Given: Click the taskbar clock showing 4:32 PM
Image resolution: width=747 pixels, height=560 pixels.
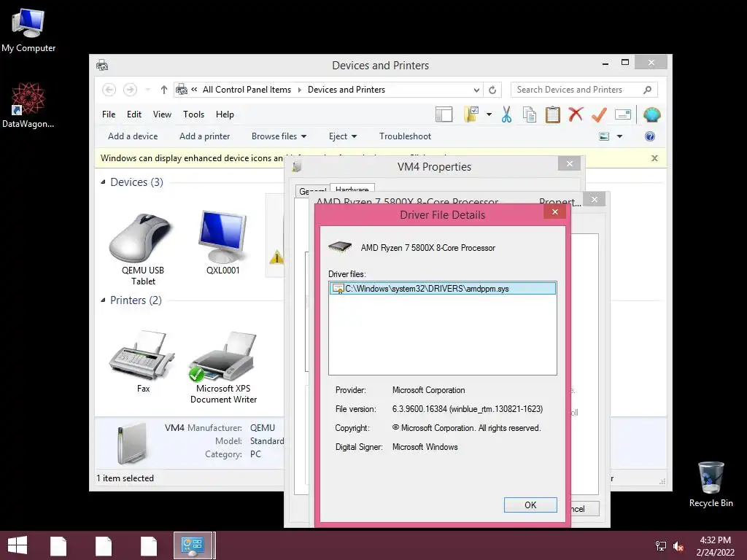Looking at the screenshot, I should [x=715, y=546].
